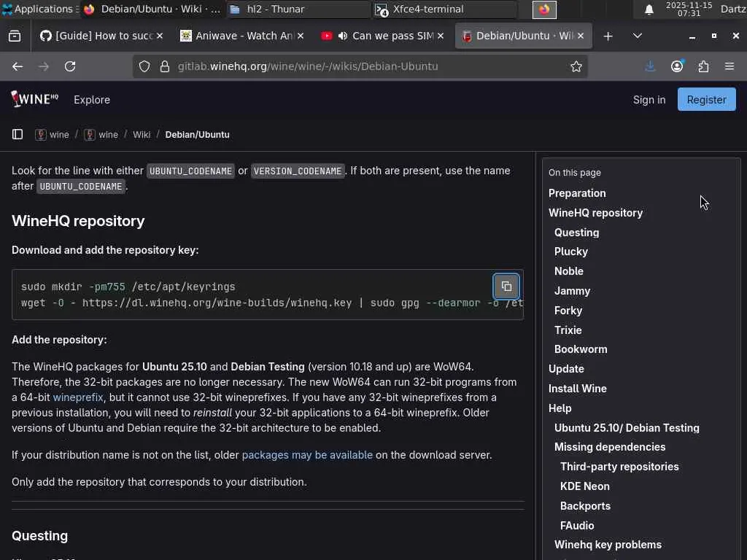This screenshot has height=560, width=747.
Task: Go forward with the arrow button
Action: click(x=44, y=66)
